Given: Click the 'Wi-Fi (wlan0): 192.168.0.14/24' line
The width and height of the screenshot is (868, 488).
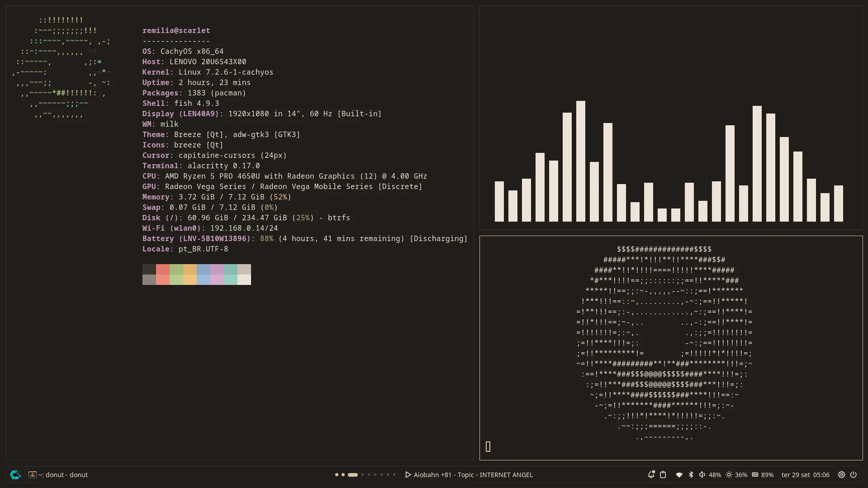Looking at the screenshot, I should tap(210, 228).
